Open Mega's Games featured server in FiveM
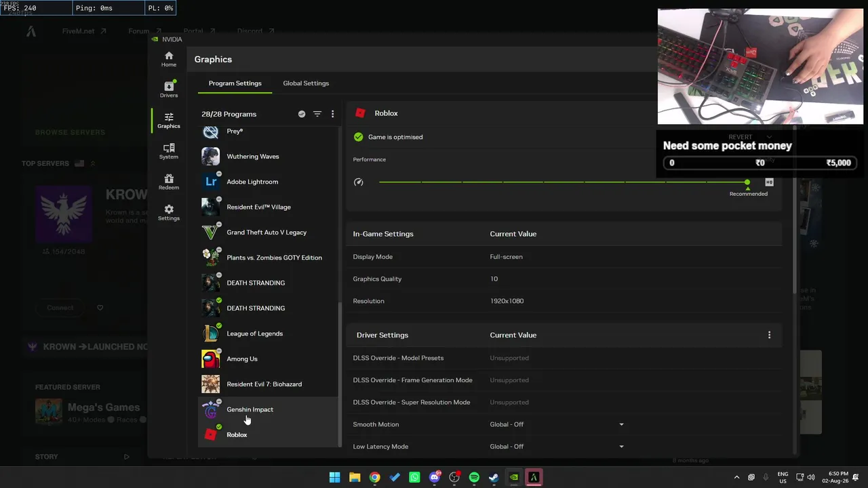 (x=89, y=411)
